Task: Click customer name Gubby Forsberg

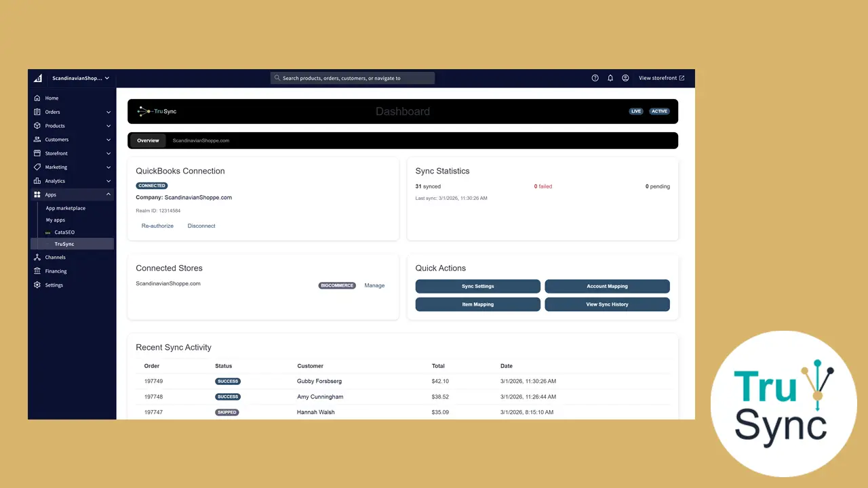Action: [319, 382]
